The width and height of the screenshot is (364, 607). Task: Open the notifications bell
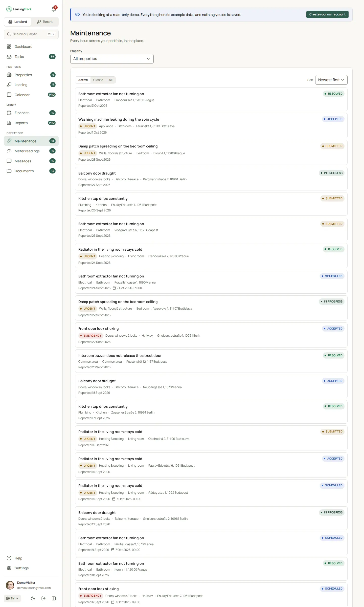pyautogui.click(x=54, y=9)
